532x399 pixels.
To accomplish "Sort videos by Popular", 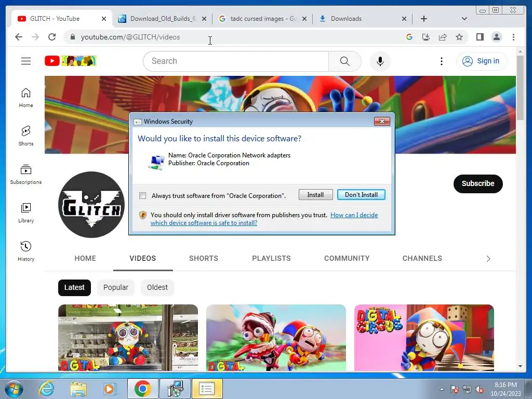I will point(116,287).
